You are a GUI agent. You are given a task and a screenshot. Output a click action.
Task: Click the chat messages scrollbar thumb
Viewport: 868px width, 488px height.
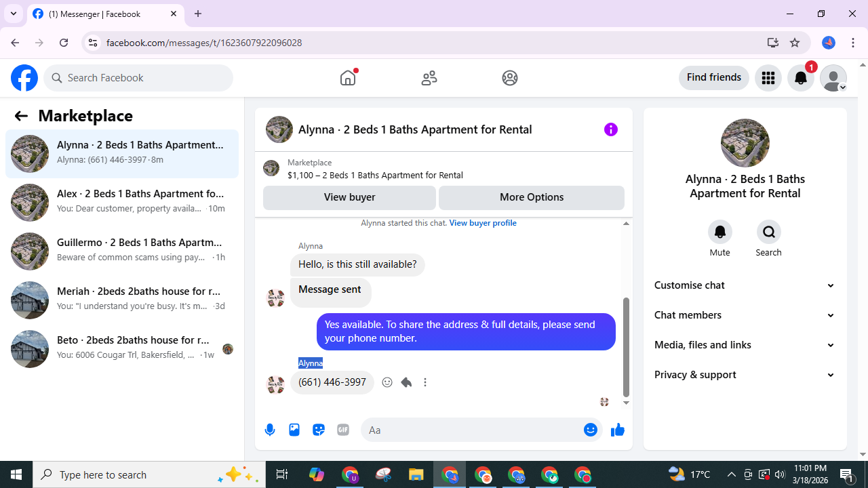pyautogui.click(x=626, y=347)
